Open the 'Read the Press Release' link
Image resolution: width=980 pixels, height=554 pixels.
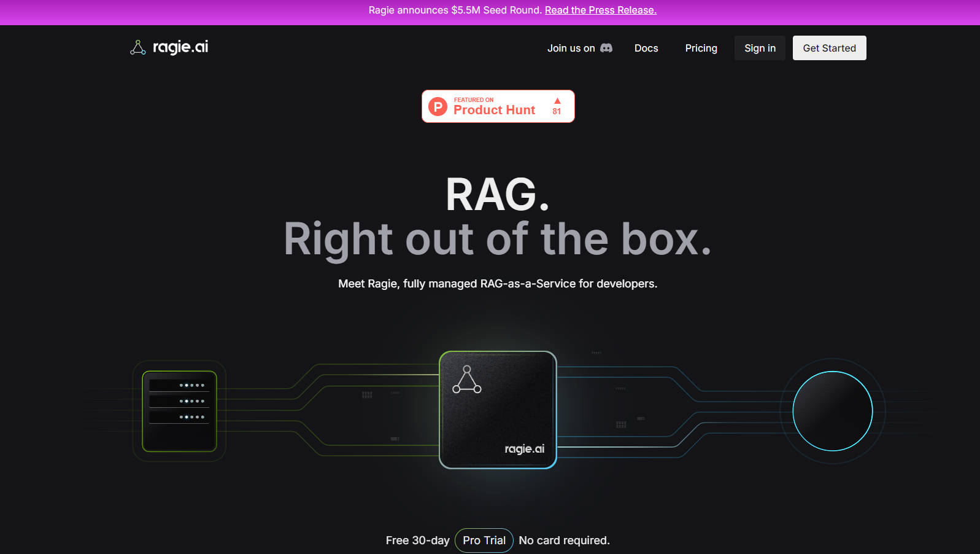[600, 10]
